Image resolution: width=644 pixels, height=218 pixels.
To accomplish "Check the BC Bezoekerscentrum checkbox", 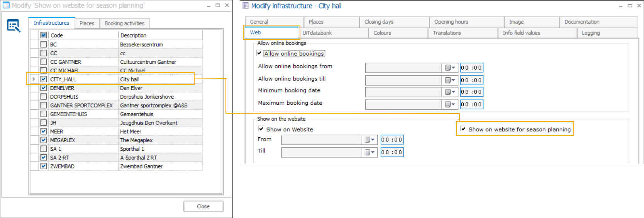I will [x=44, y=44].
